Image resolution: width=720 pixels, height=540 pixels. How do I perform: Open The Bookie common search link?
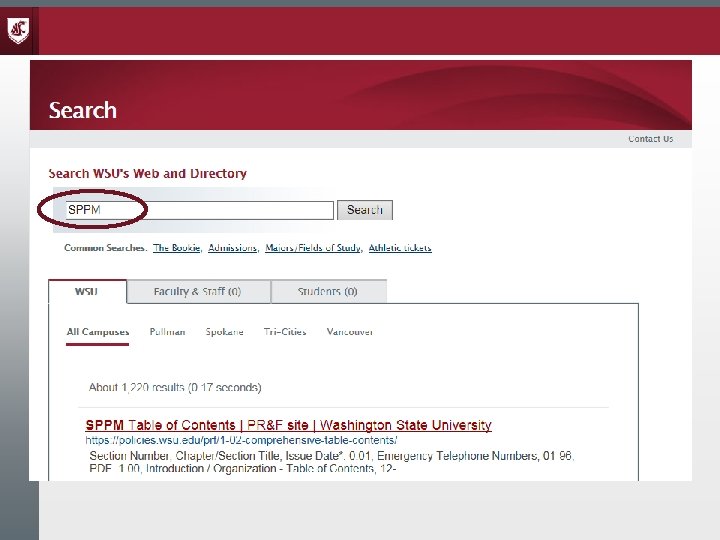pyautogui.click(x=176, y=248)
